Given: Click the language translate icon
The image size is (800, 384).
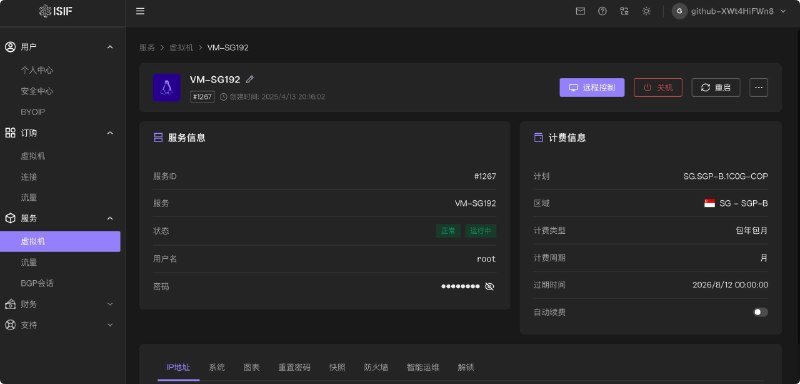Looking at the screenshot, I should tap(624, 11).
